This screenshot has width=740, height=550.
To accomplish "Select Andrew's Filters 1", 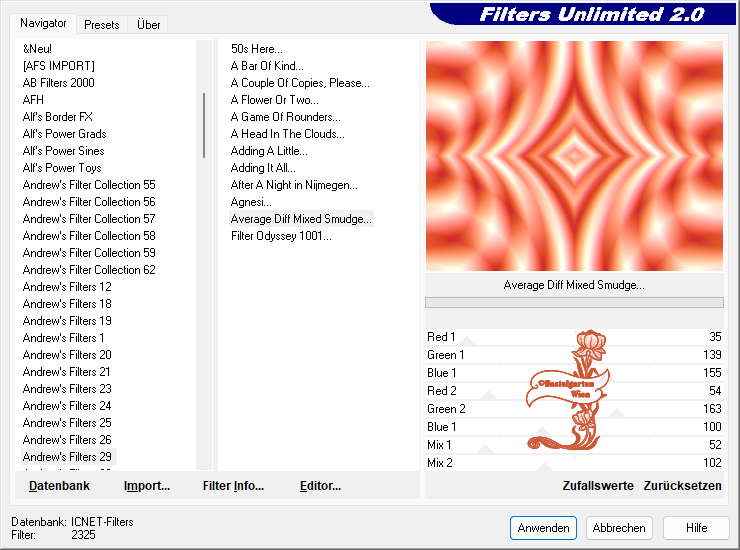I will (63, 338).
